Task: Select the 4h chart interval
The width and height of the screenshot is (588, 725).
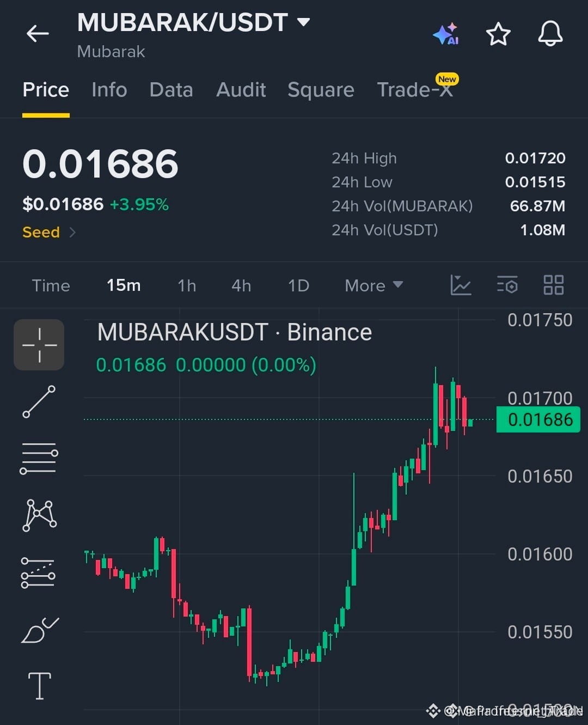Action: [x=241, y=285]
